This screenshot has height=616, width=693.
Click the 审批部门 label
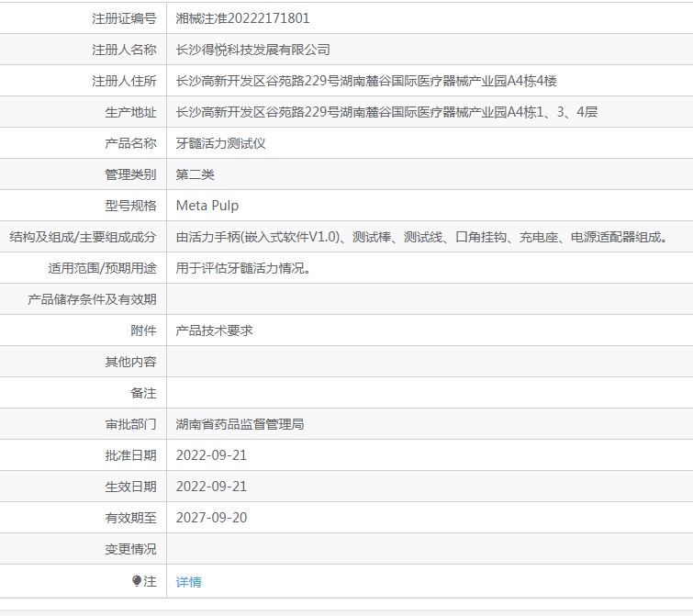[131, 424]
